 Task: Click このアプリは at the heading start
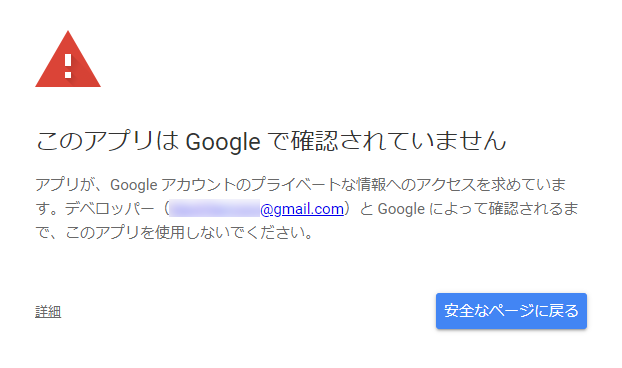tap(107, 141)
